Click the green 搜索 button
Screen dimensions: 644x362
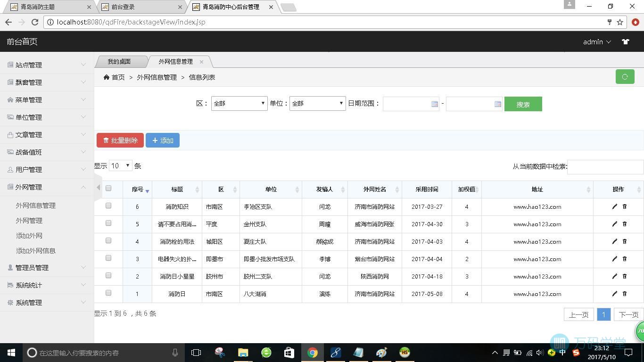(x=523, y=104)
